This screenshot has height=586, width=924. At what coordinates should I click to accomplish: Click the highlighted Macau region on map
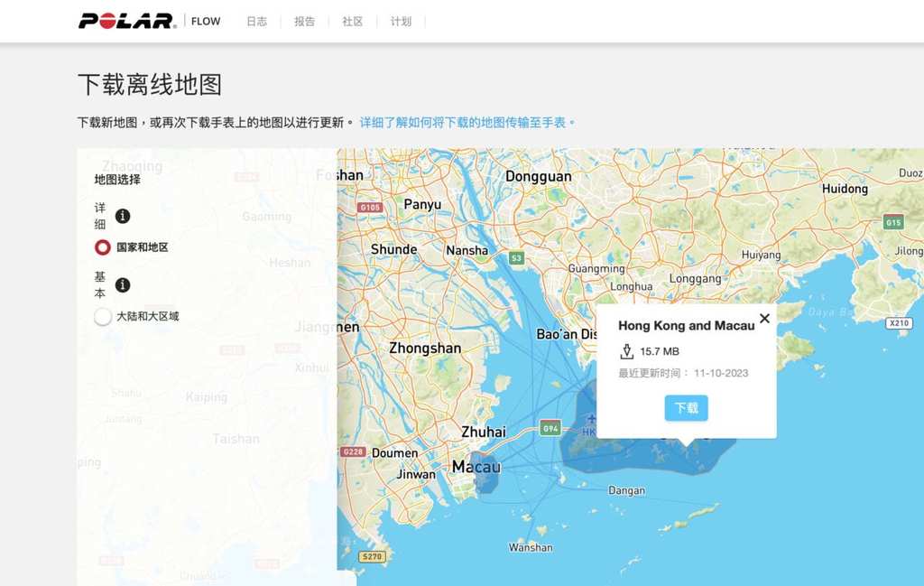click(x=485, y=477)
